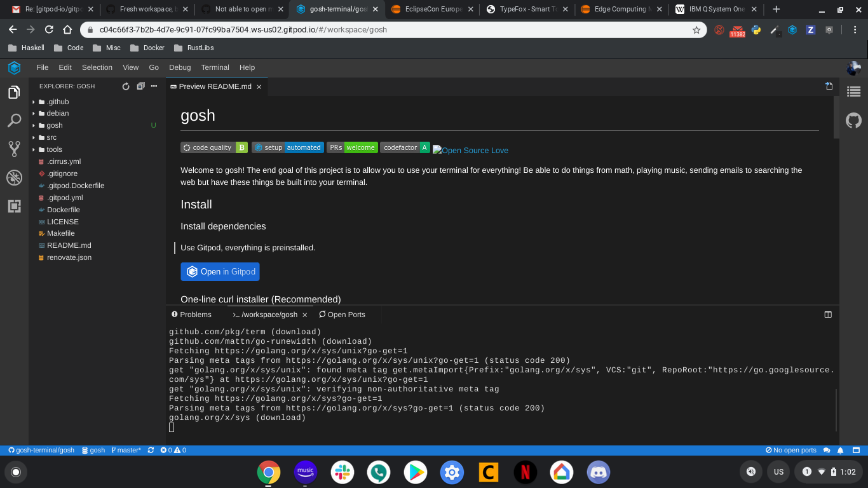The width and height of the screenshot is (868, 488).
Task: Switch to the Problems tab
Action: 191,315
